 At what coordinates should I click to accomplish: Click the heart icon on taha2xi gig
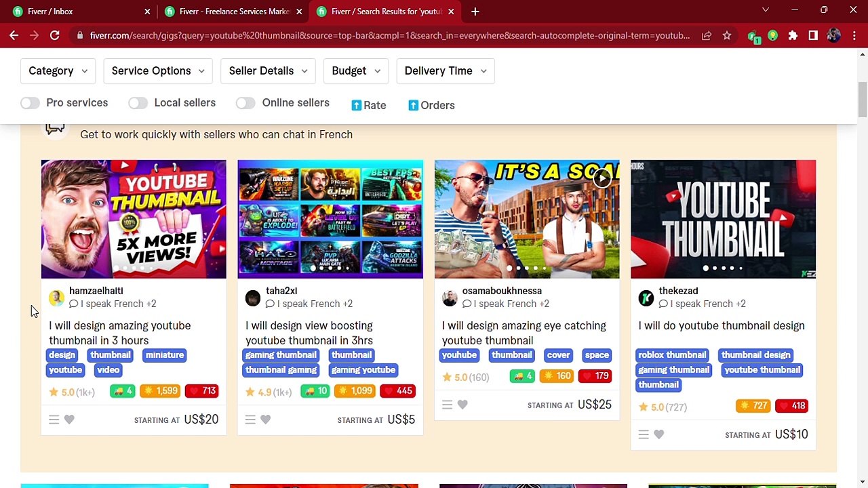click(x=266, y=420)
